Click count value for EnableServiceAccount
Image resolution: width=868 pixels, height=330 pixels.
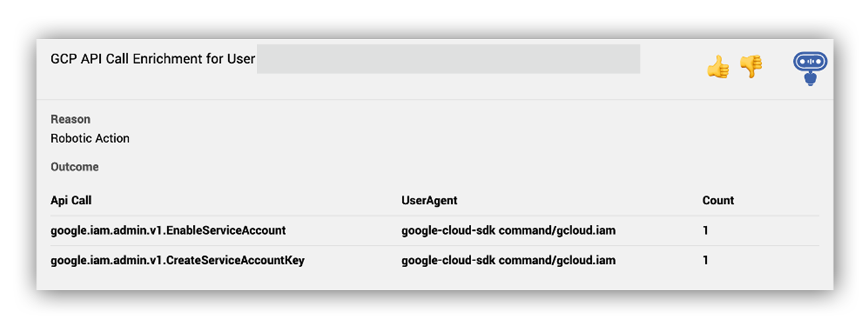705,231
